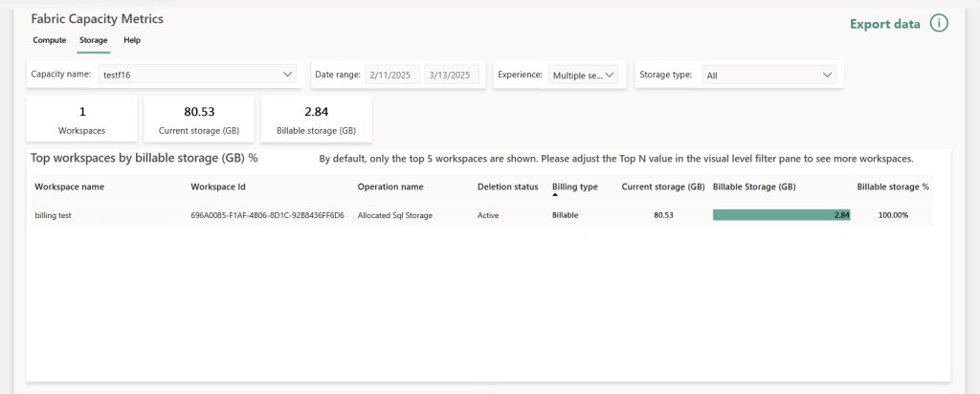Click the Workspaces count card
The image size is (980, 394).
(81, 119)
